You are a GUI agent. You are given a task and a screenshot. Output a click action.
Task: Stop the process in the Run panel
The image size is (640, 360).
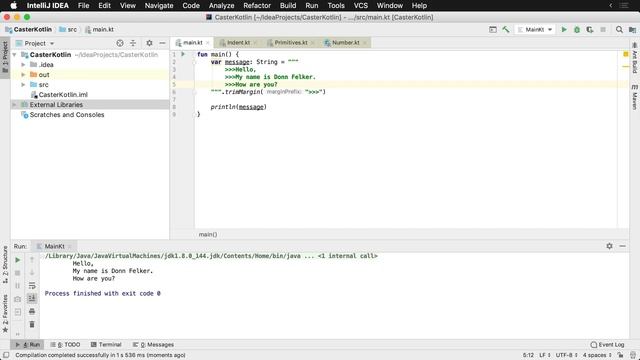[x=18, y=273]
